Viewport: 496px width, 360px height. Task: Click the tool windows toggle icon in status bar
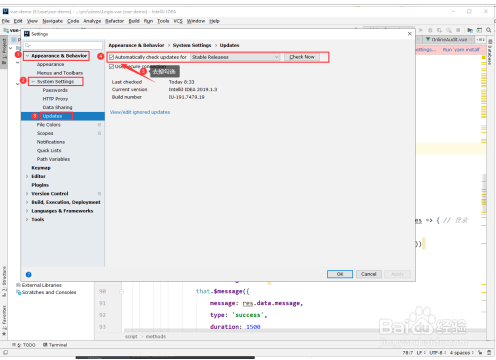click(5, 352)
